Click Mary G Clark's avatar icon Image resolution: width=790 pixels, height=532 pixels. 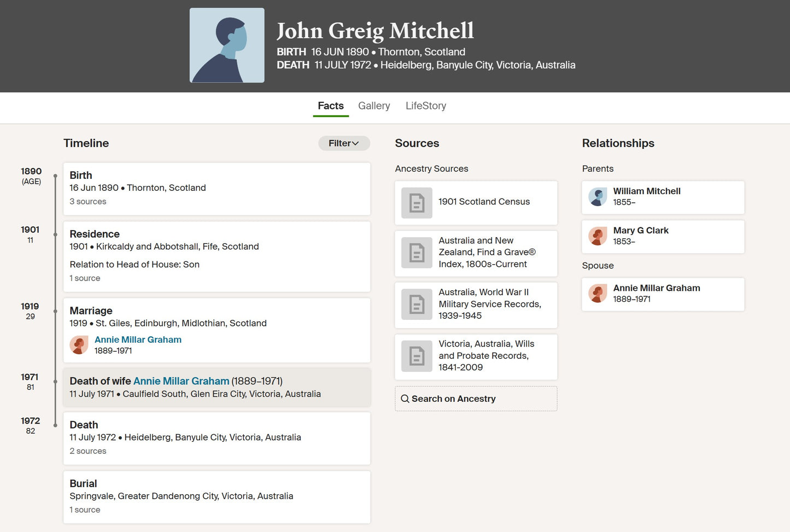pyautogui.click(x=598, y=236)
